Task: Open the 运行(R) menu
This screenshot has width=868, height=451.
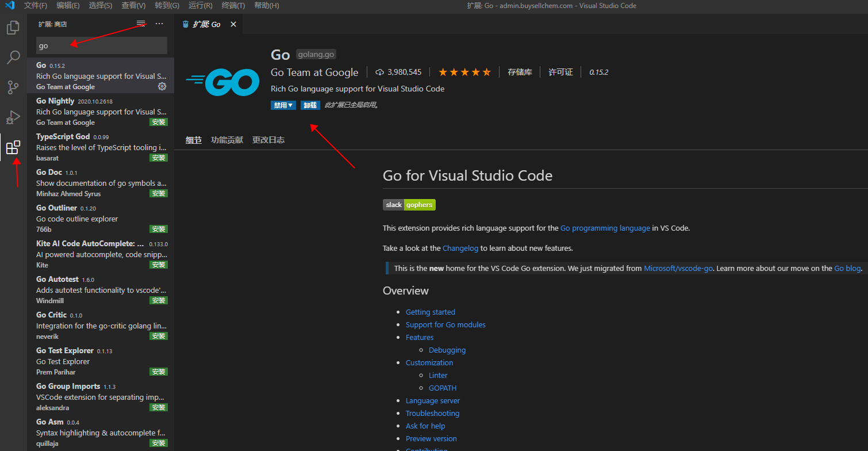Action: point(200,5)
